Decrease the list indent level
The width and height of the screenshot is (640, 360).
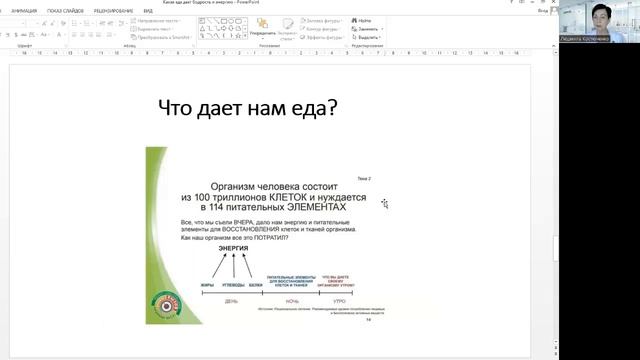pos(102,23)
